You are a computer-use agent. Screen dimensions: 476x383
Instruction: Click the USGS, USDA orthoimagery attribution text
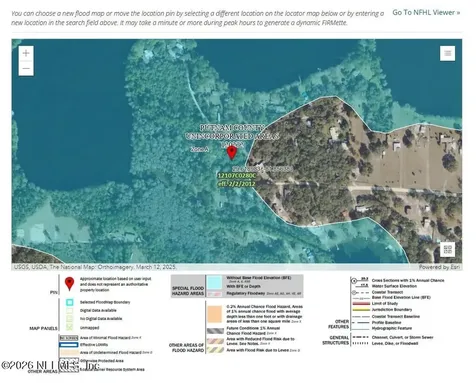(95, 267)
